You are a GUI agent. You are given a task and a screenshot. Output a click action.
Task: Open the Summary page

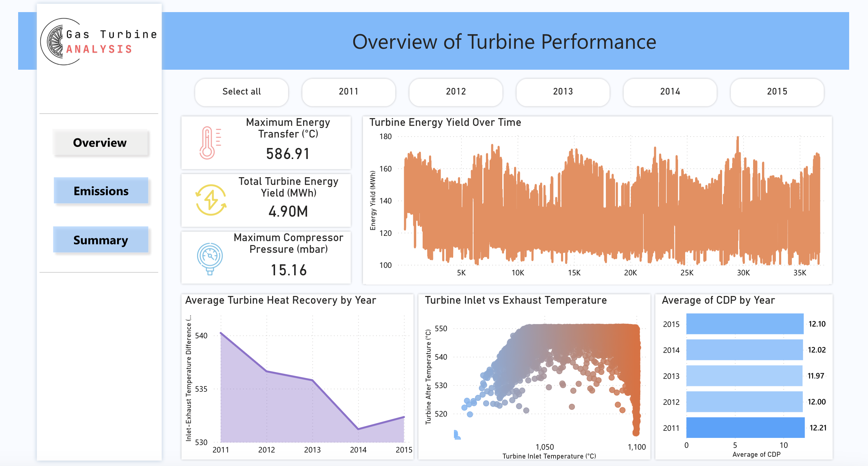[x=101, y=240]
